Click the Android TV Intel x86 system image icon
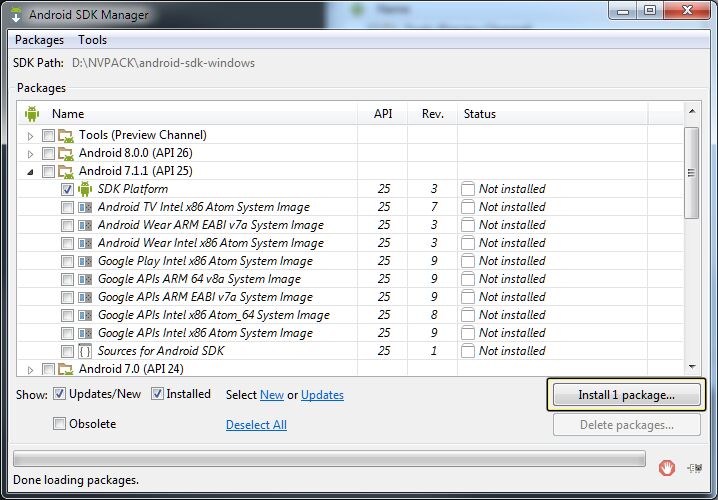 85,207
